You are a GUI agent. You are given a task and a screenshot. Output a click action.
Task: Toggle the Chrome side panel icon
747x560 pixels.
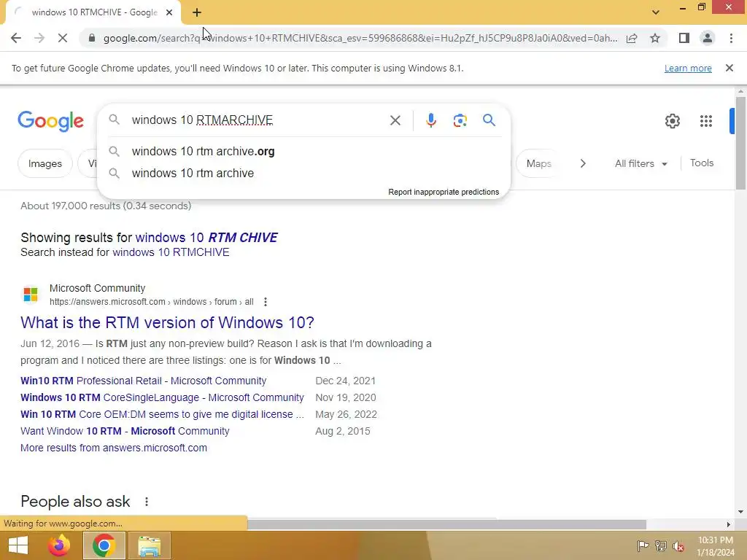(x=684, y=38)
